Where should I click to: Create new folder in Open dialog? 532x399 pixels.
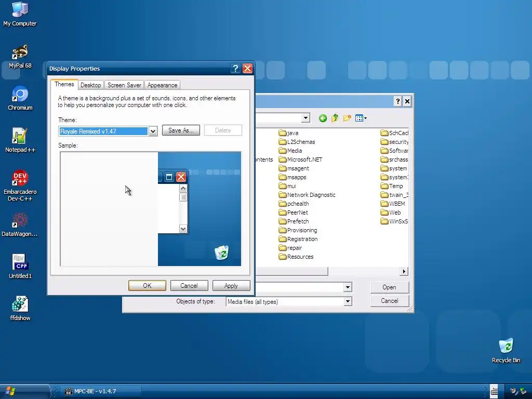point(347,118)
